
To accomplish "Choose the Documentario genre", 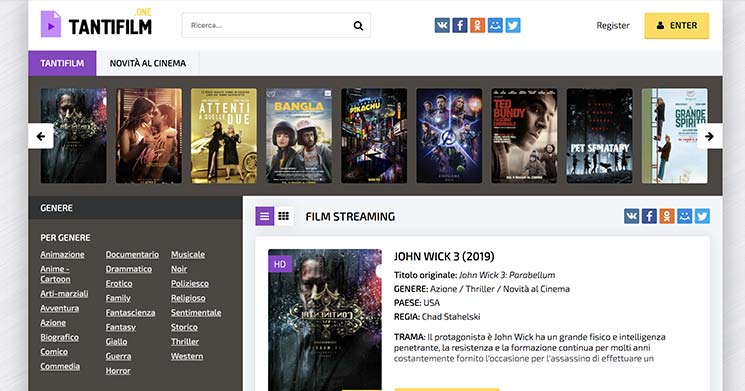I will pyautogui.click(x=132, y=255).
